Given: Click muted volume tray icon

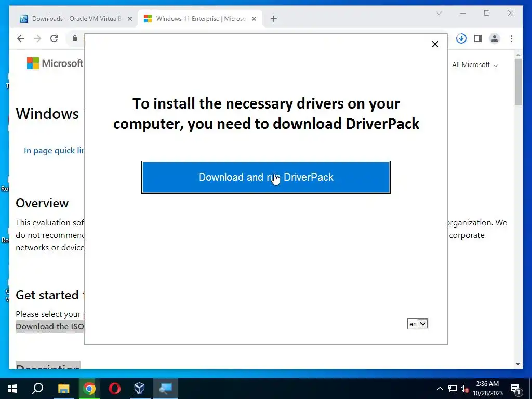Looking at the screenshot, I should [465, 389].
